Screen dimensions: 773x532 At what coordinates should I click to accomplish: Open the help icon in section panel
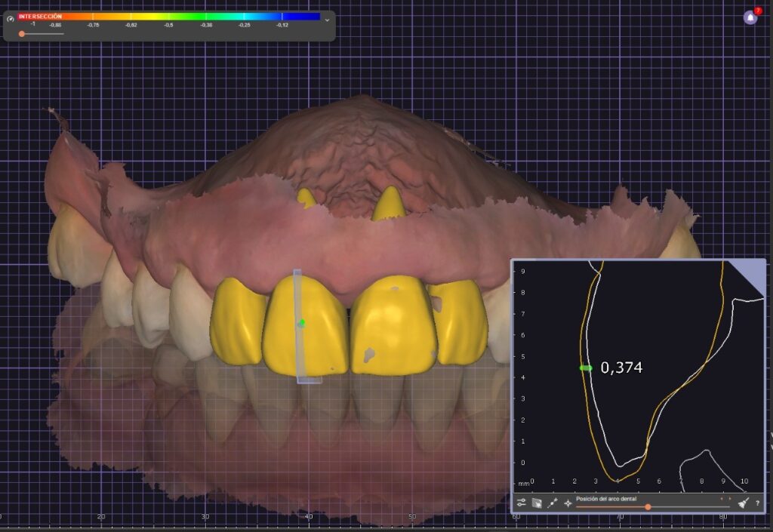[758, 503]
